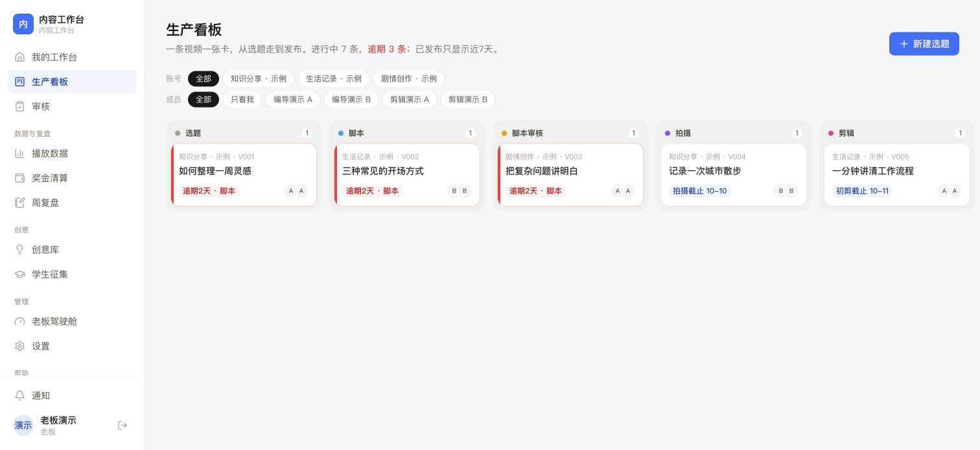Filter by member 编导演示 A
Screen dimensions: 980x450
[293, 99]
